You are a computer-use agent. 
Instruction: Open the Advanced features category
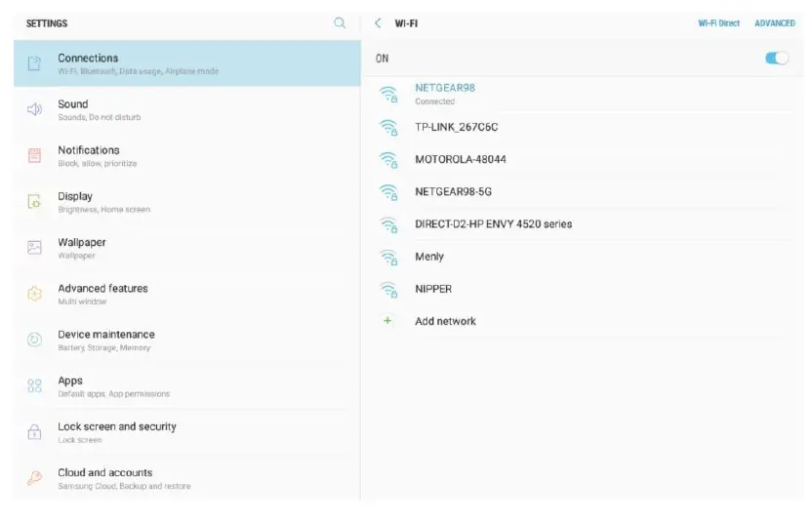click(x=187, y=294)
